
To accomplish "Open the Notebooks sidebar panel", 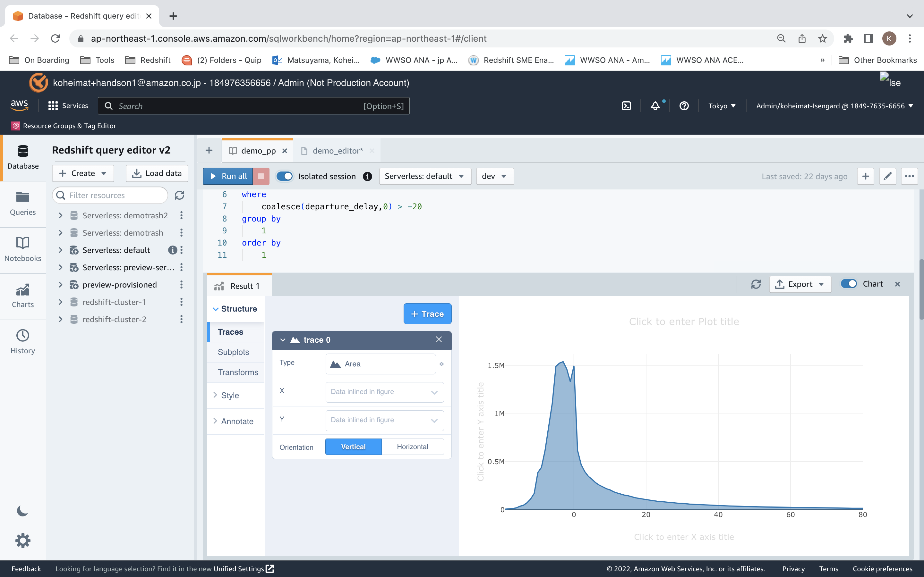I will tap(22, 249).
